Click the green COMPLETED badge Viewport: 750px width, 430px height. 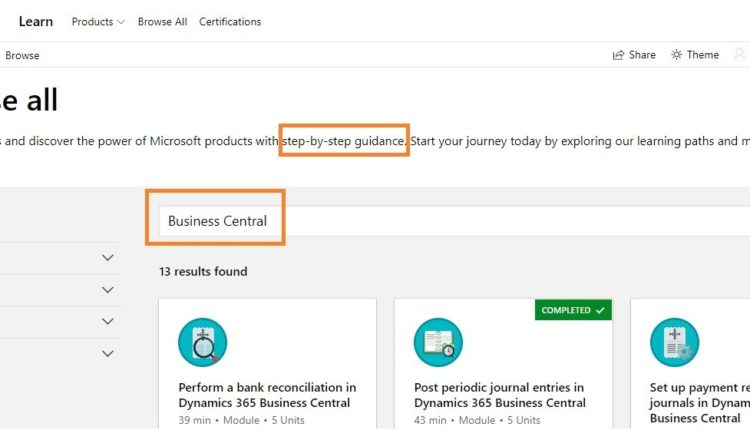tap(573, 310)
